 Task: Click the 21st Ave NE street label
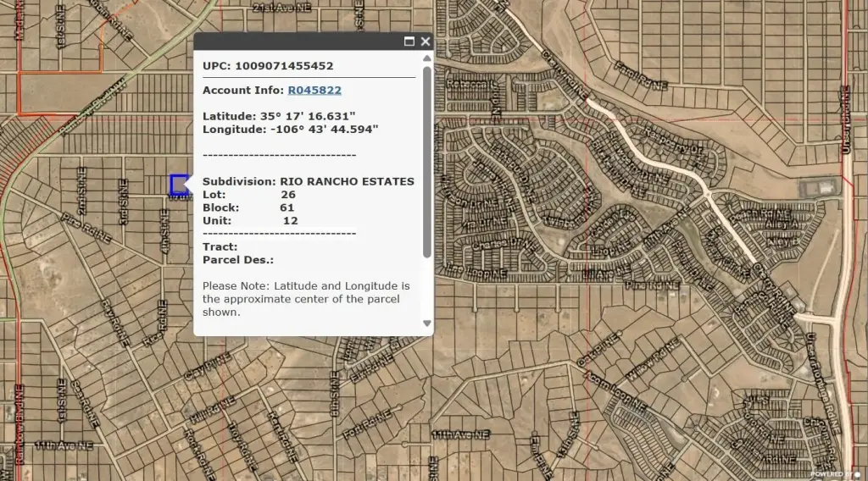pos(281,7)
